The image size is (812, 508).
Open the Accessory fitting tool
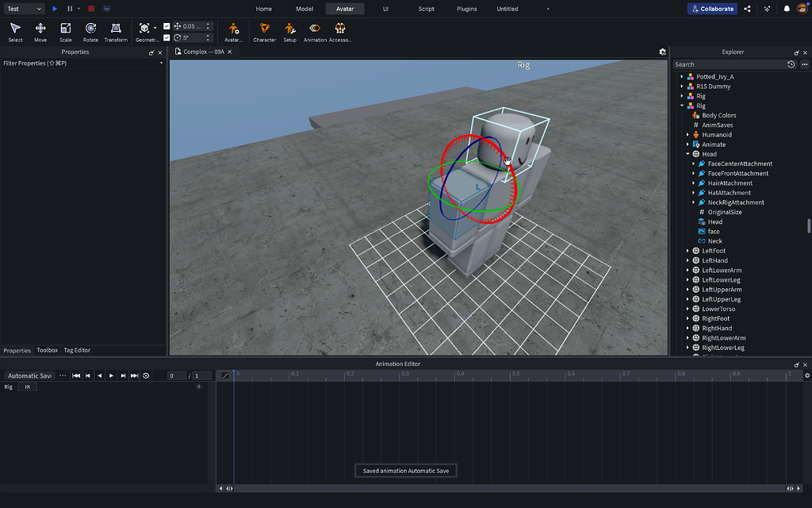[x=340, y=32]
